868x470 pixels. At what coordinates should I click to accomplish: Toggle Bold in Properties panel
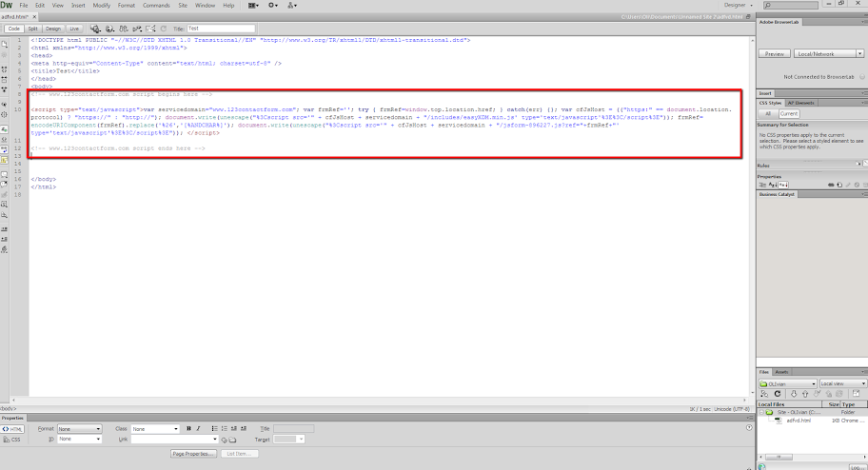[x=188, y=429]
